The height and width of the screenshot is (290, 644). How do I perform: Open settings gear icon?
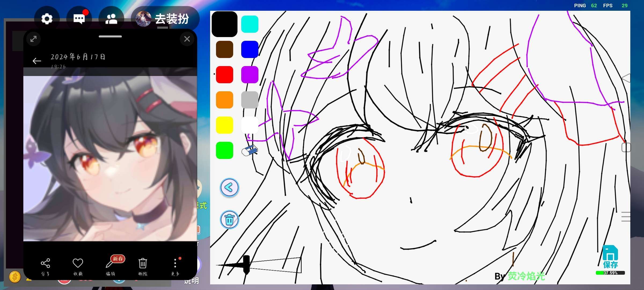pos(47,19)
